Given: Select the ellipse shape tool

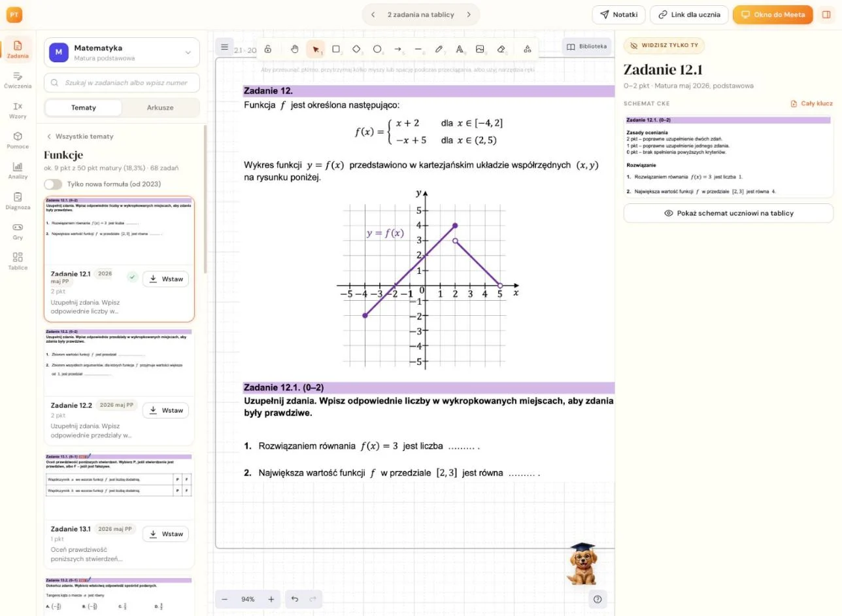Looking at the screenshot, I should click(x=377, y=49).
